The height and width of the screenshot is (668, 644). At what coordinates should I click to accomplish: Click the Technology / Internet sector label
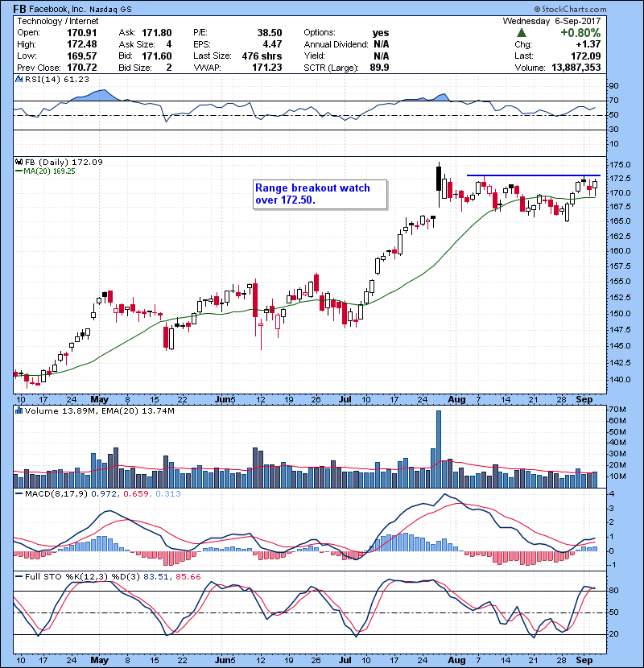point(57,21)
